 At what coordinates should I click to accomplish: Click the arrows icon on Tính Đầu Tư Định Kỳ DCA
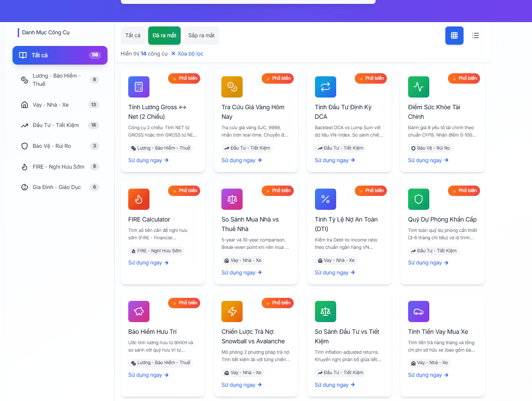pyautogui.click(x=325, y=87)
